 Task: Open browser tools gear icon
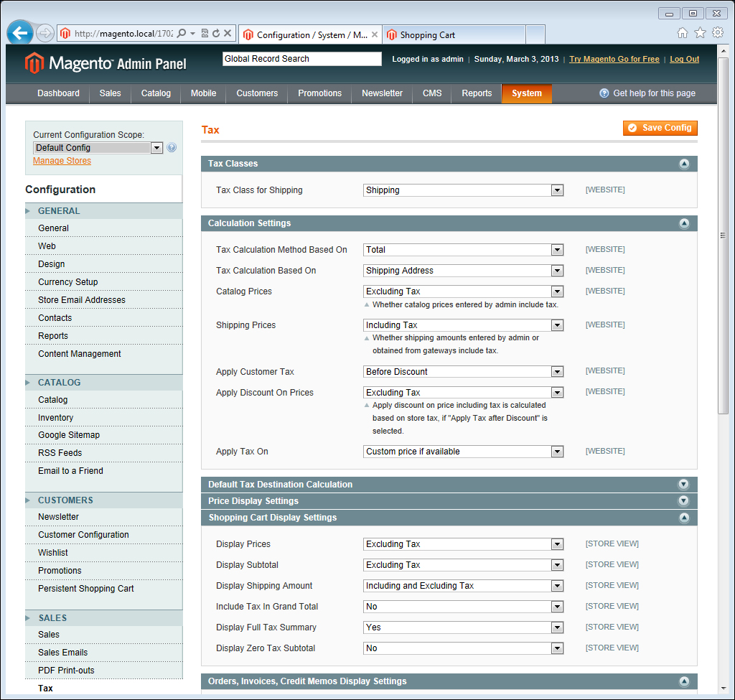(717, 33)
